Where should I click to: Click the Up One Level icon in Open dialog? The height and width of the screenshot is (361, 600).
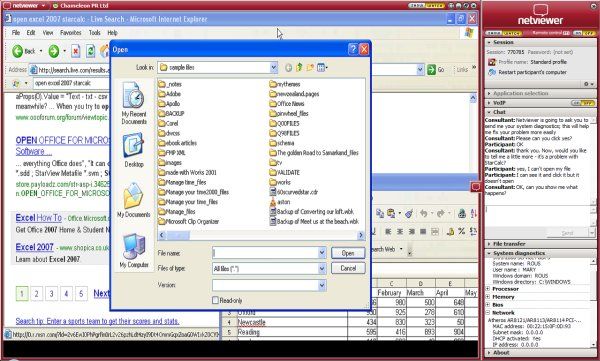(x=299, y=68)
